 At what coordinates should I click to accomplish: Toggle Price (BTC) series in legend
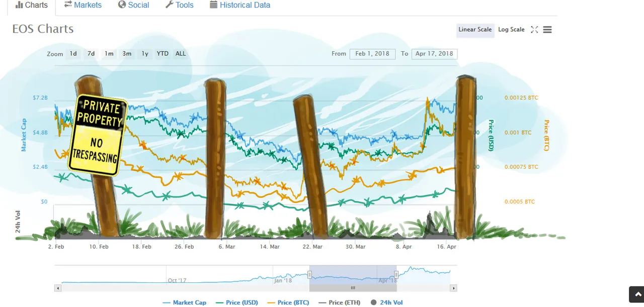click(x=288, y=302)
